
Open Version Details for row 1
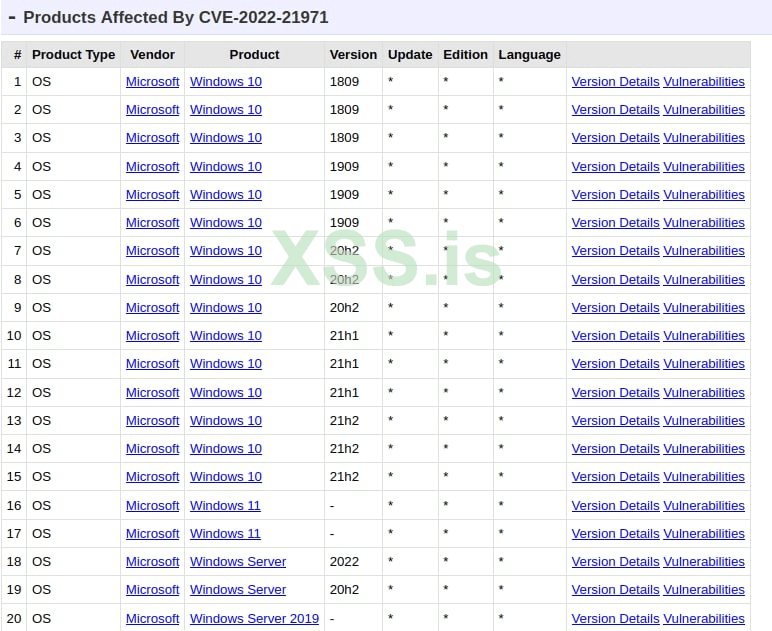pos(615,82)
